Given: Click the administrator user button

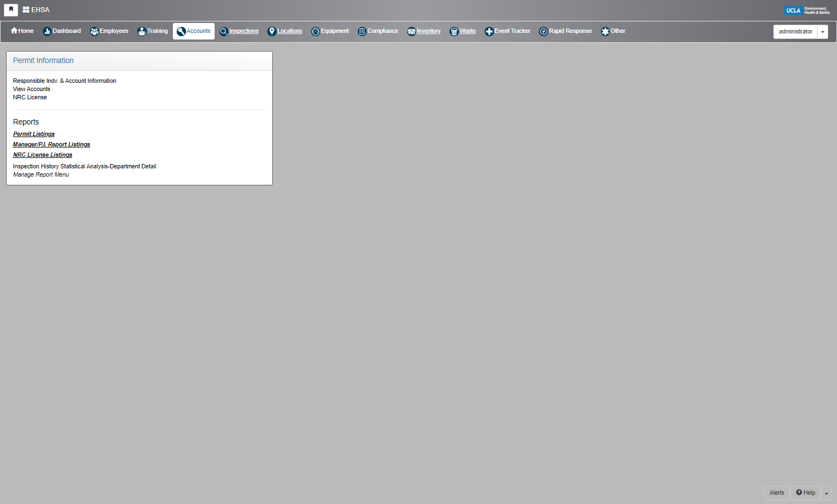Looking at the screenshot, I should click(795, 32).
